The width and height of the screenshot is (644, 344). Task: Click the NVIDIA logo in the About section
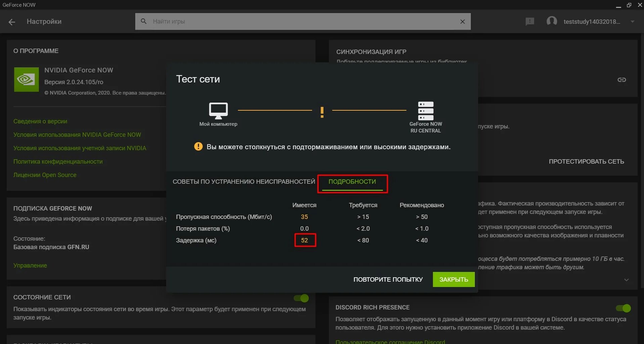click(27, 79)
